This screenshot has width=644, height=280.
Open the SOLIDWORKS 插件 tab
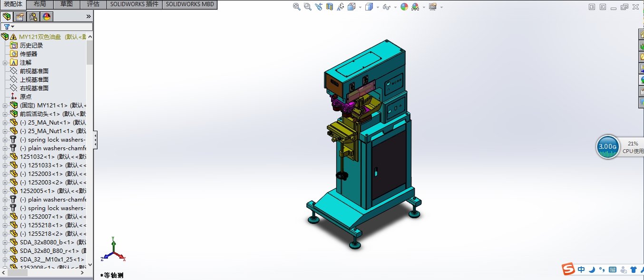pos(134,4)
